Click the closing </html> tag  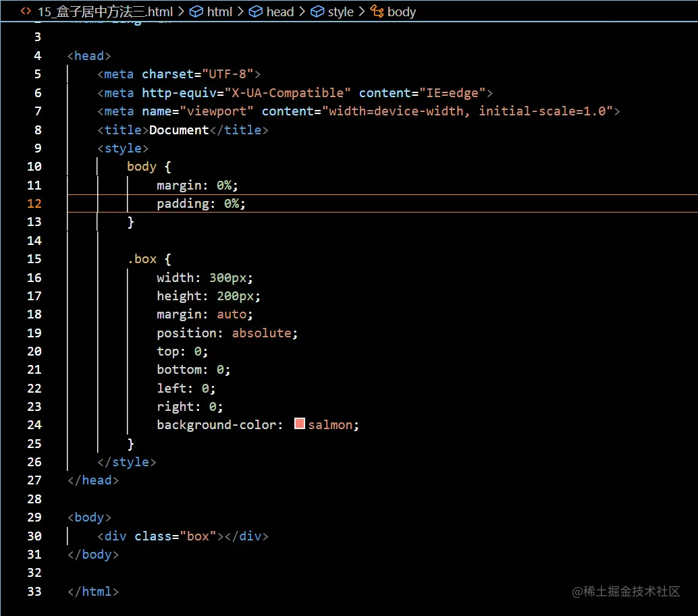point(93,592)
